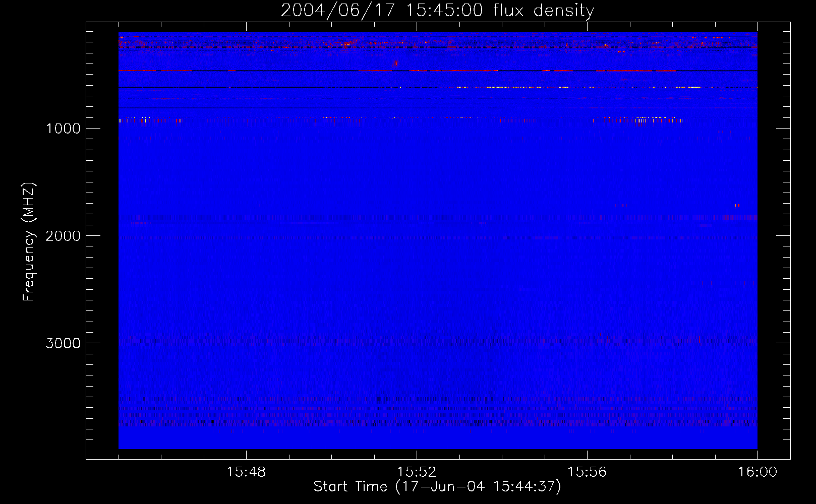Click the 'Frequency (MHZ)' y-axis label

(x=29, y=242)
